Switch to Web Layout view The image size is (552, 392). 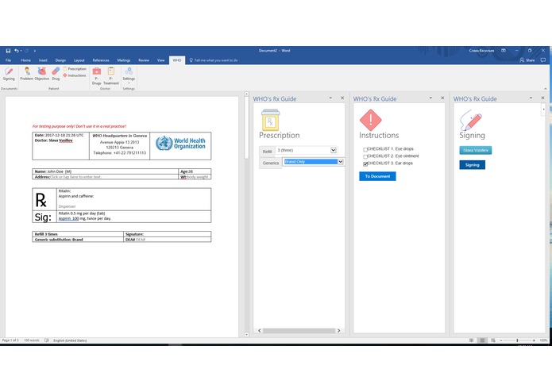[493, 340]
